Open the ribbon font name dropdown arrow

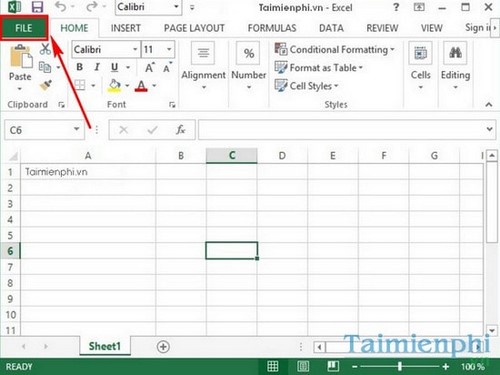[135, 49]
